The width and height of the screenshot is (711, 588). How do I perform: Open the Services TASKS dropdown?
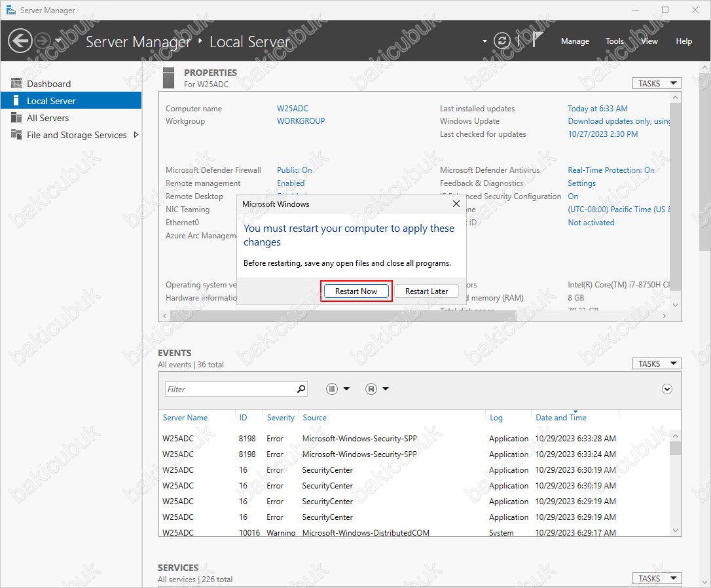pyautogui.click(x=657, y=578)
